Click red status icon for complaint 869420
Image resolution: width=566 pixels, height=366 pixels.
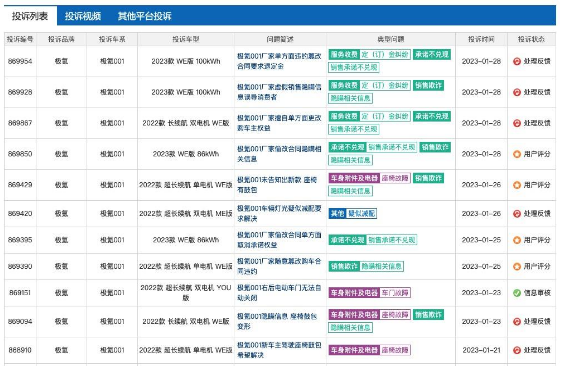point(517,214)
